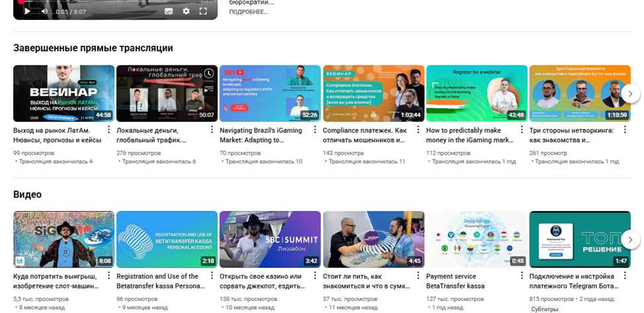Show next completed live streams with arrow
The width and height of the screenshot is (644, 313).
click(631, 94)
